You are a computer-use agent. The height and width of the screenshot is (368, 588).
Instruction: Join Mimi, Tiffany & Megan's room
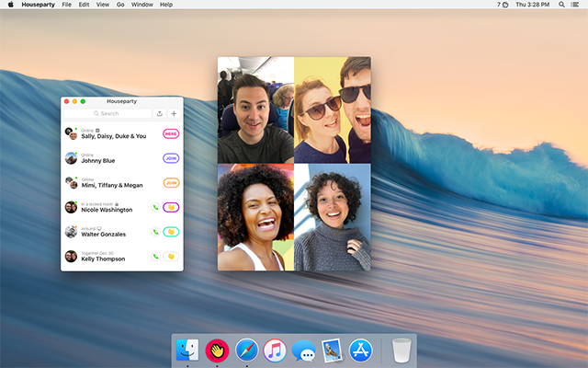(x=171, y=182)
